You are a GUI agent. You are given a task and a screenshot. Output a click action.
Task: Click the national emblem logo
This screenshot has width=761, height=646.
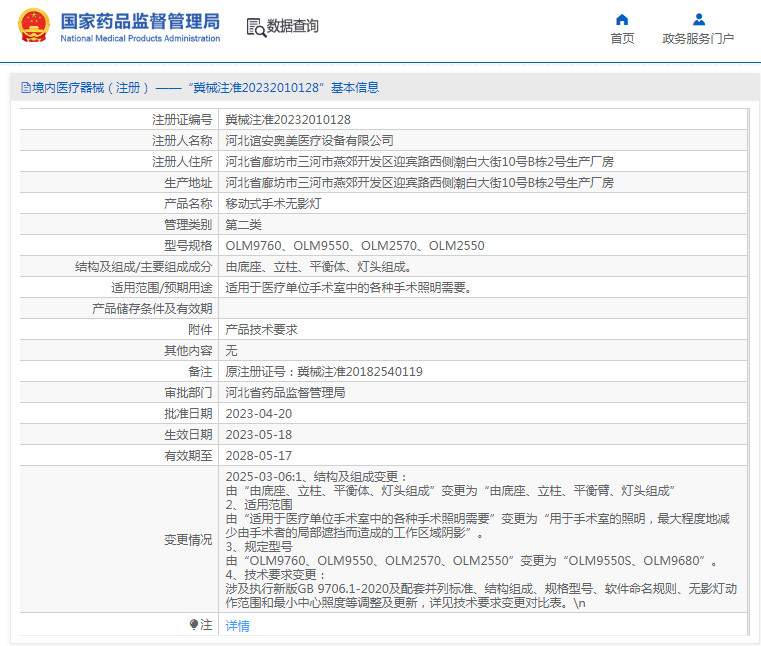point(34,25)
